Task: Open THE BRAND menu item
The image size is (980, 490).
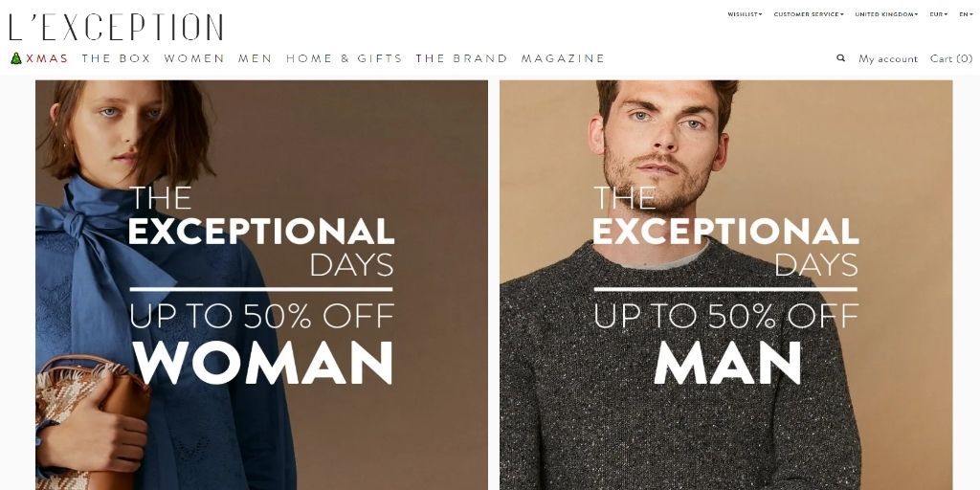Action: 462,58
